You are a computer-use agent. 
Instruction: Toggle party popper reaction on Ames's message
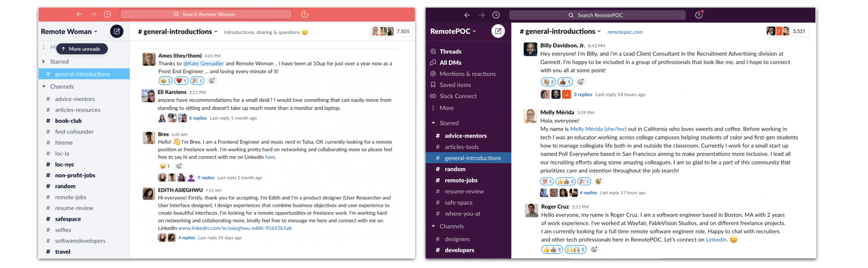coord(197,81)
